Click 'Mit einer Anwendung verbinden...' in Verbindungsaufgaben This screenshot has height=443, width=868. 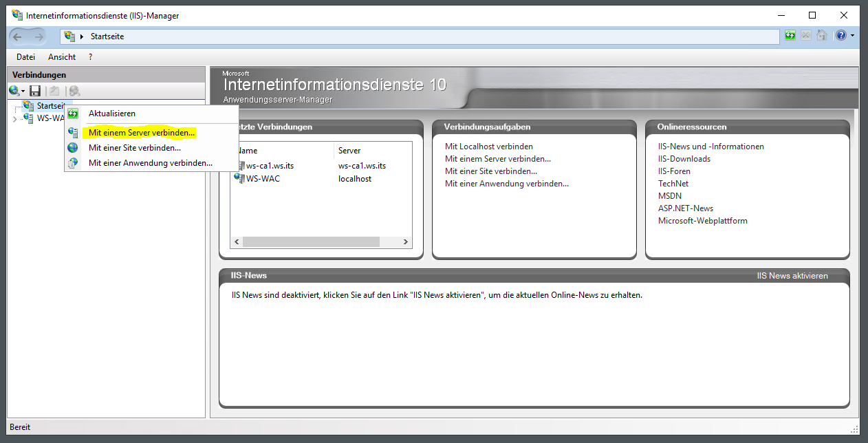point(507,184)
